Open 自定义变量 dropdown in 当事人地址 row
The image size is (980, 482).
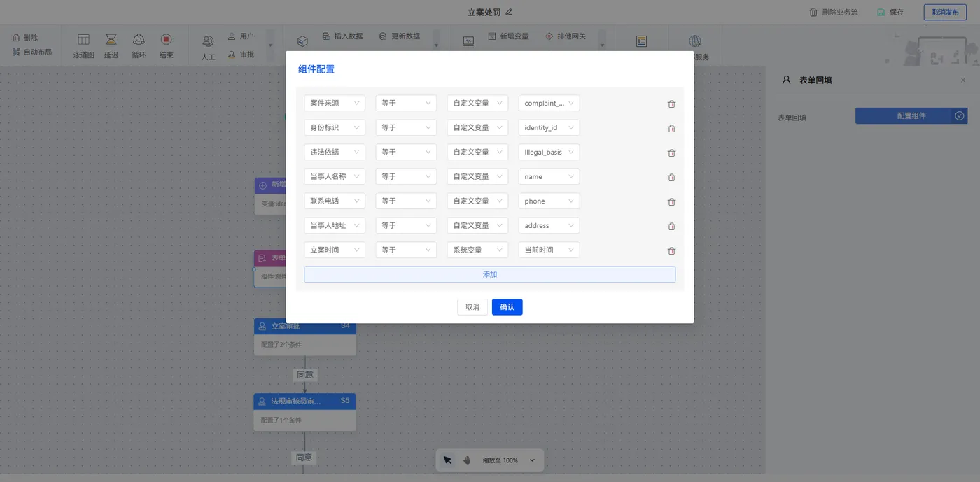tap(477, 225)
